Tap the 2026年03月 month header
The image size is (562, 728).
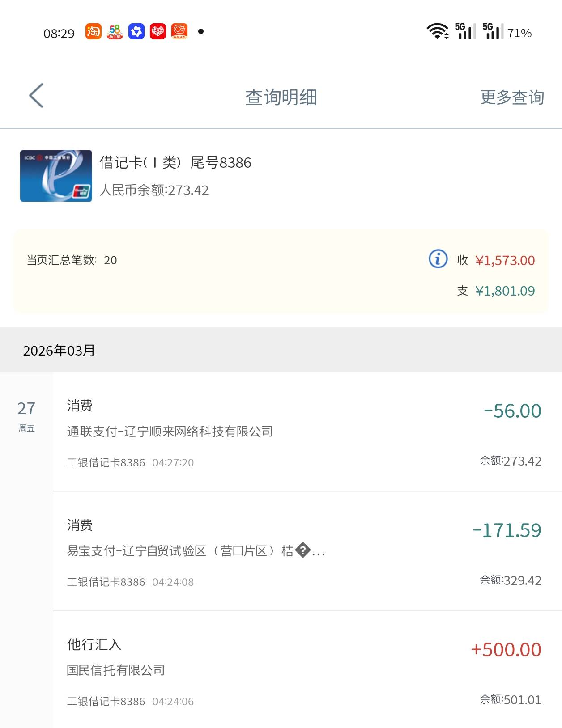click(59, 351)
